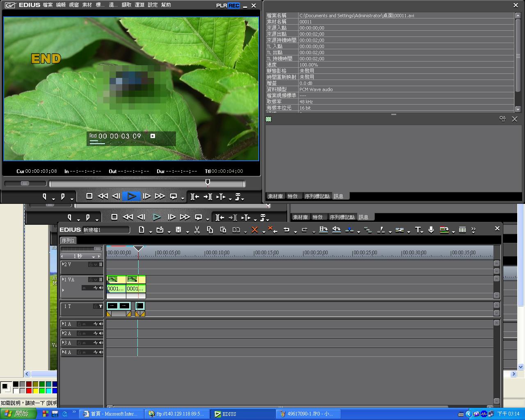Open the timeline scale '1 秒' dropdown

pyautogui.click(x=94, y=256)
